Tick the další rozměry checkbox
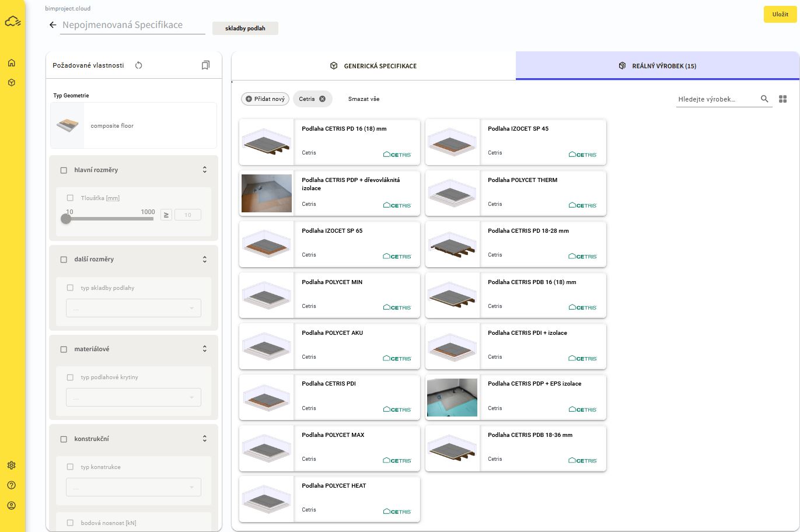 (x=64, y=260)
